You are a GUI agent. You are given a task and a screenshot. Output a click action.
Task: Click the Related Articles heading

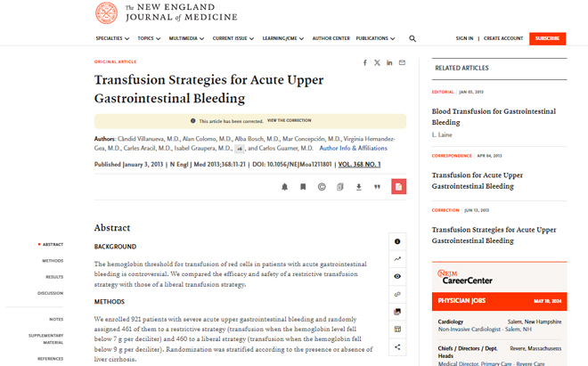pyautogui.click(x=461, y=68)
